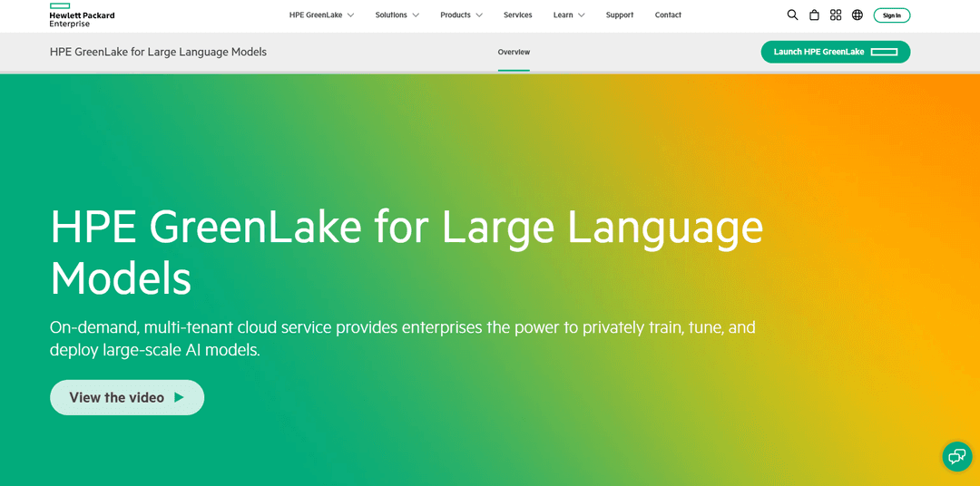Open the chat bubble support widget

click(x=957, y=457)
